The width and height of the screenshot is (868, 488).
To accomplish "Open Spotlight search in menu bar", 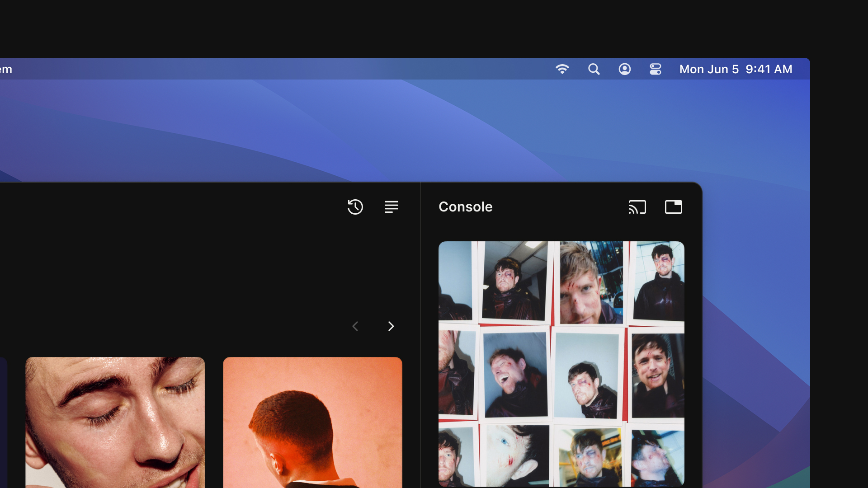I will (594, 69).
